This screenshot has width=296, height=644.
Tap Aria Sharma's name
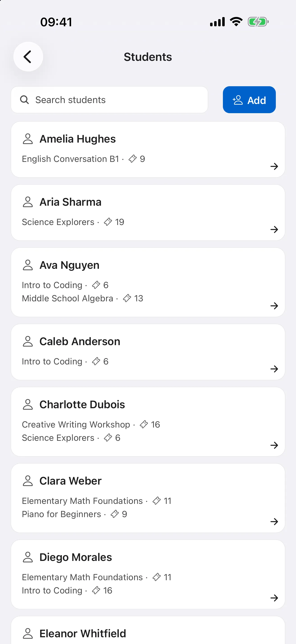click(70, 202)
